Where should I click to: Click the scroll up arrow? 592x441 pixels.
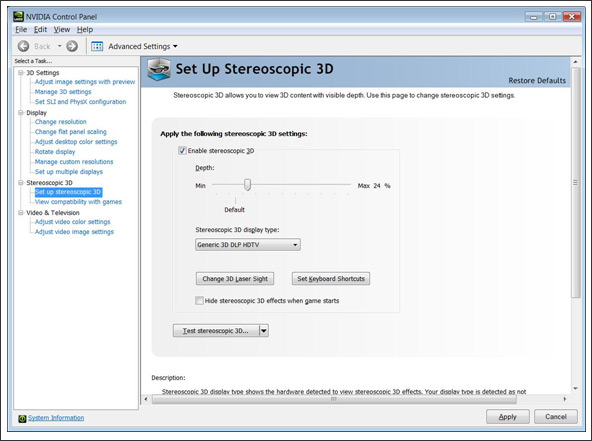click(575, 62)
